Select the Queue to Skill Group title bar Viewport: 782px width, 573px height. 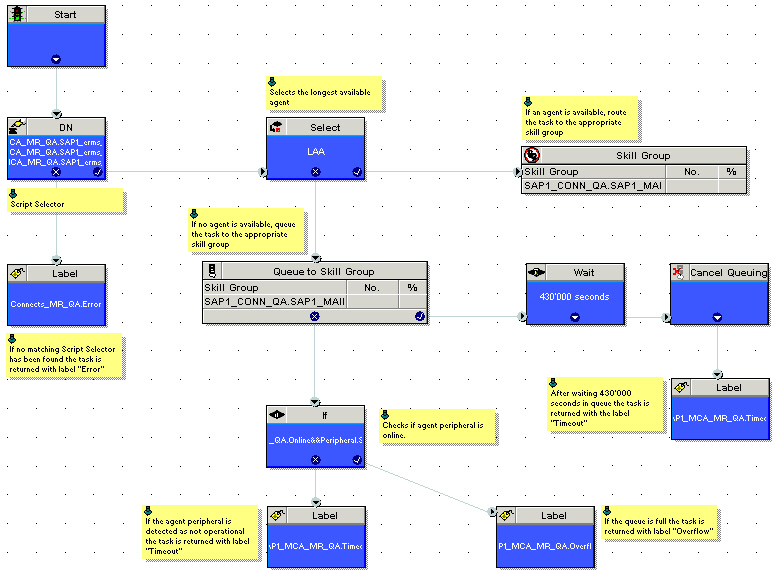tap(324, 271)
